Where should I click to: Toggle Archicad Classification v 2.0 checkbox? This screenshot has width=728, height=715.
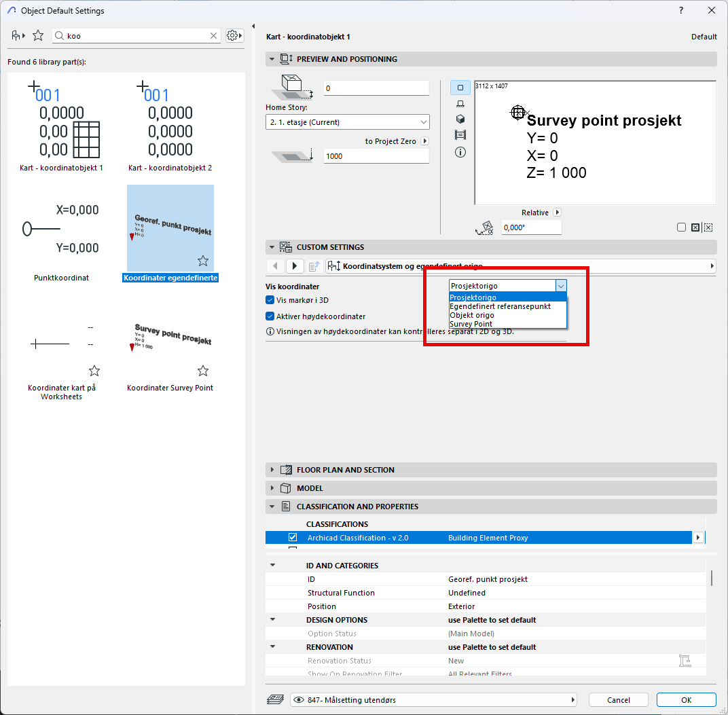click(293, 537)
